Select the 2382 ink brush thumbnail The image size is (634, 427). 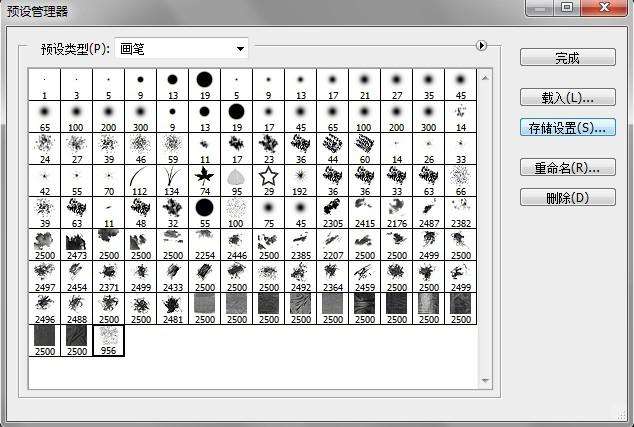click(x=461, y=212)
